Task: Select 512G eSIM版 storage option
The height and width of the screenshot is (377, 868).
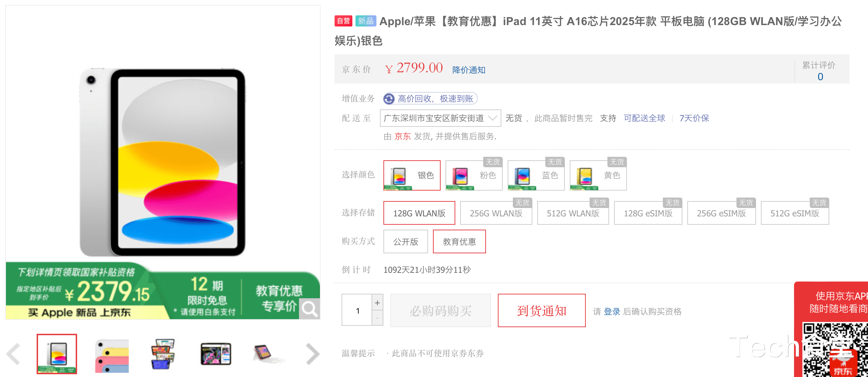Action: pyautogui.click(x=795, y=213)
